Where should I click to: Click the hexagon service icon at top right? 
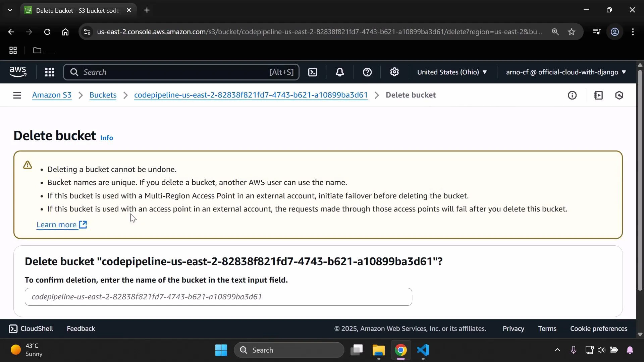620,95
